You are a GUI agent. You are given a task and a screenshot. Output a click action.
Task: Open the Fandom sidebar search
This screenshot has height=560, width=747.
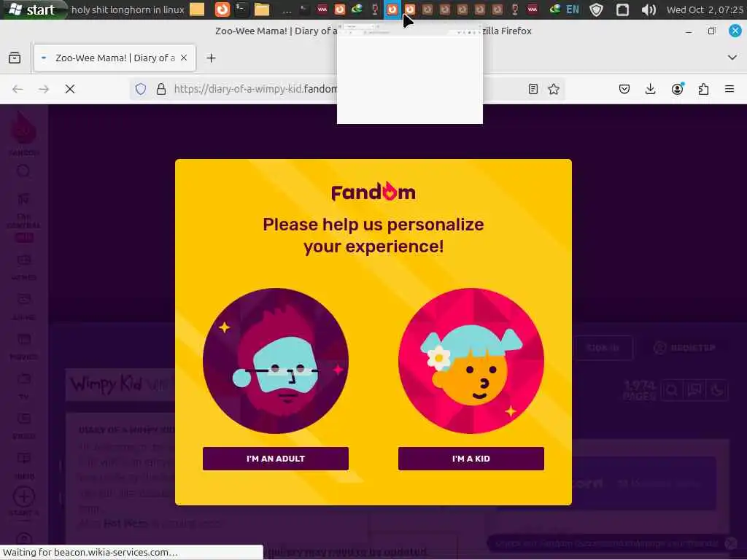(x=23, y=171)
